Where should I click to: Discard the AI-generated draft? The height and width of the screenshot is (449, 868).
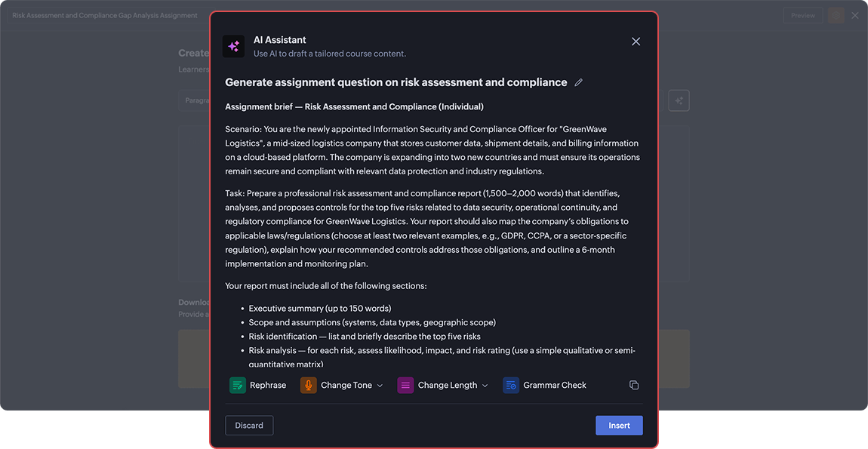249,425
